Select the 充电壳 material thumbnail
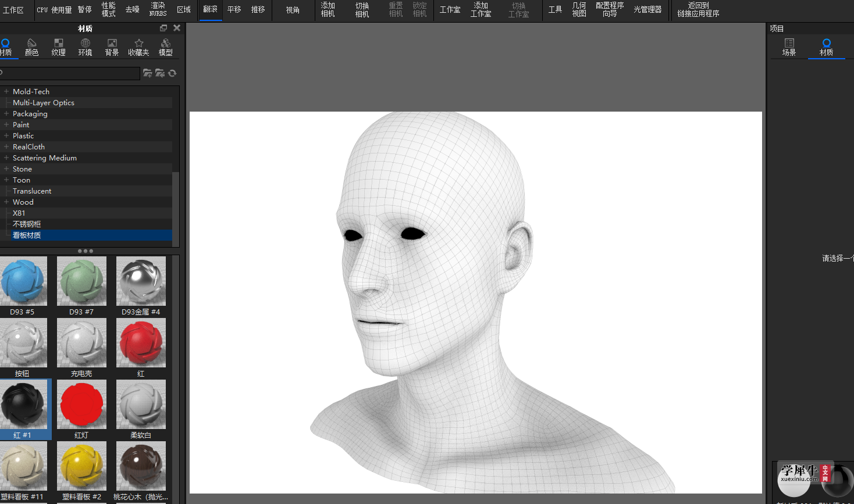The width and height of the screenshot is (854, 504). click(x=81, y=343)
